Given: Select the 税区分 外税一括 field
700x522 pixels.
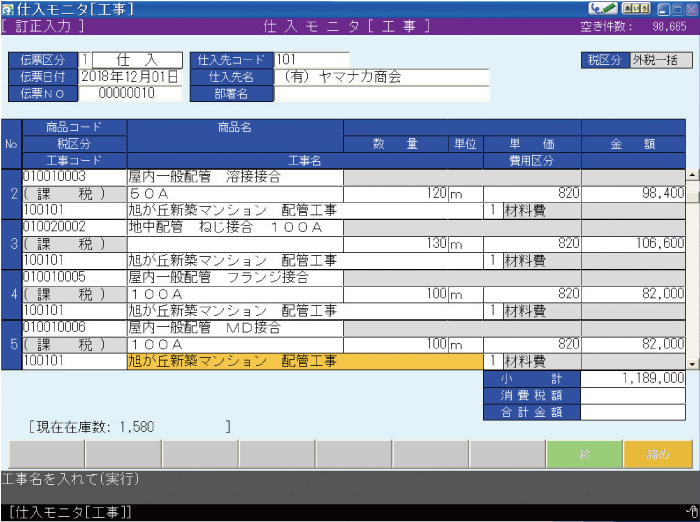Looking at the screenshot, I should (x=661, y=60).
